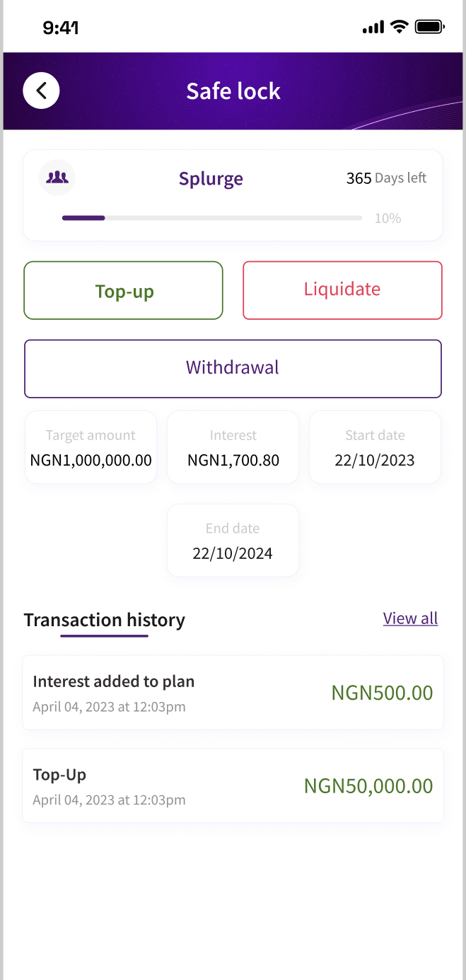Tap the cellular signal bars icon

[373, 28]
